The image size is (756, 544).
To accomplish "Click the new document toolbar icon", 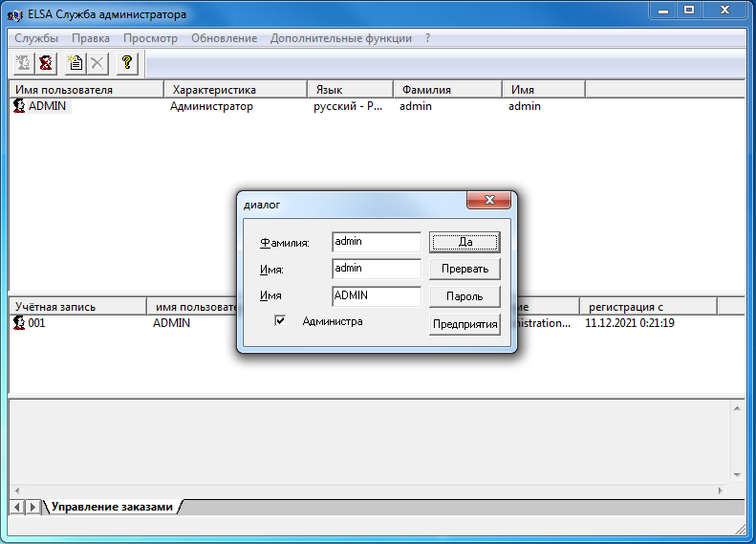I will (76, 63).
